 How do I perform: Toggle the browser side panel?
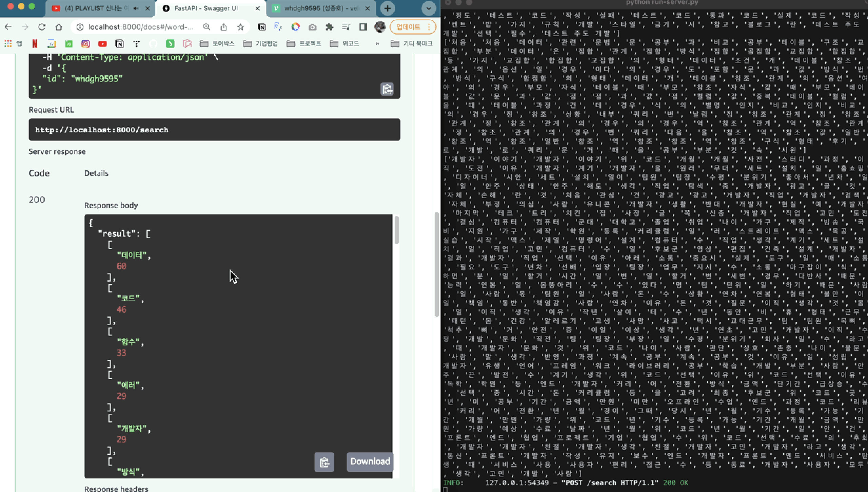pyautogui.click(x=363, y=27)
